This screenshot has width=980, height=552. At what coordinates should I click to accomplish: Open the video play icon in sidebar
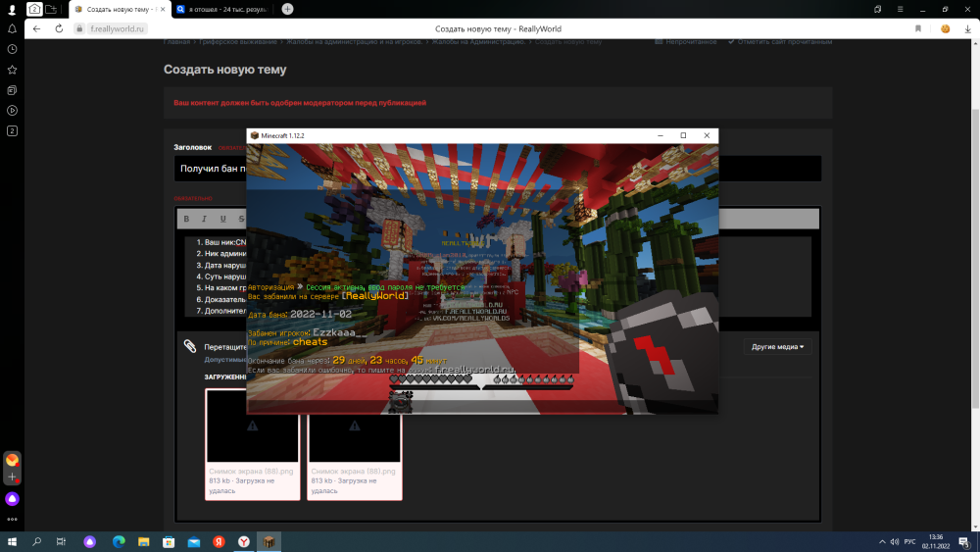coord(12,111)
